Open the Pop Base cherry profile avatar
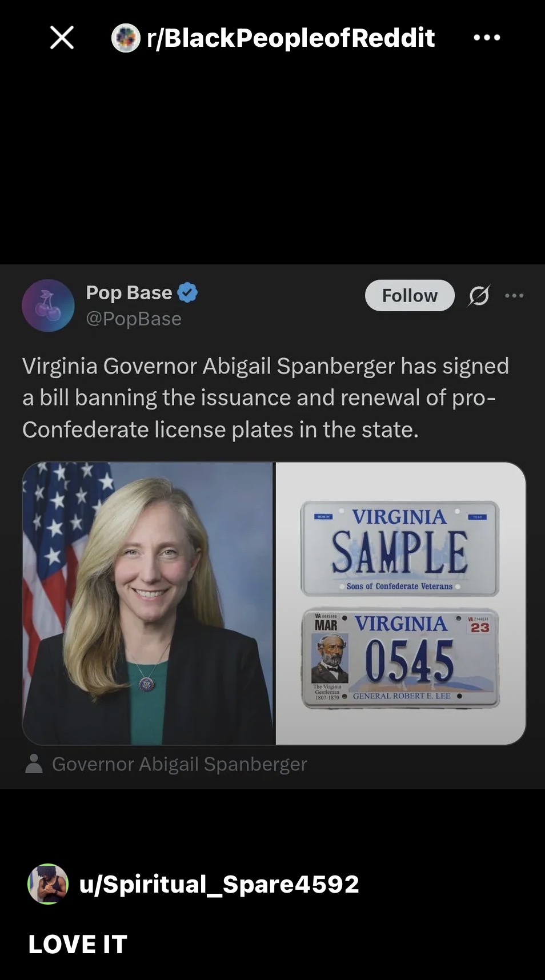The width and height of the screenshot is (545, 980). pos(48,306)
